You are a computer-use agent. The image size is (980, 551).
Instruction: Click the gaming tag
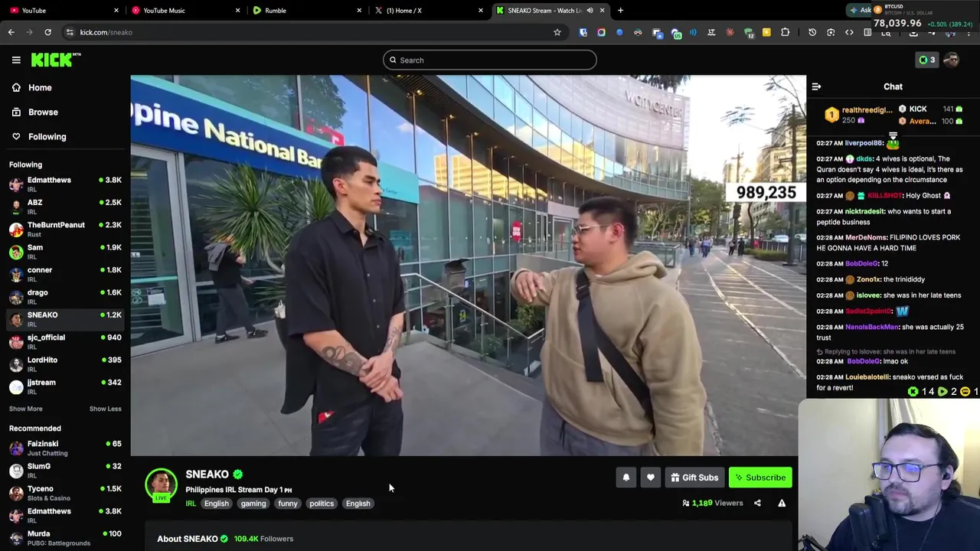(253, 504)
